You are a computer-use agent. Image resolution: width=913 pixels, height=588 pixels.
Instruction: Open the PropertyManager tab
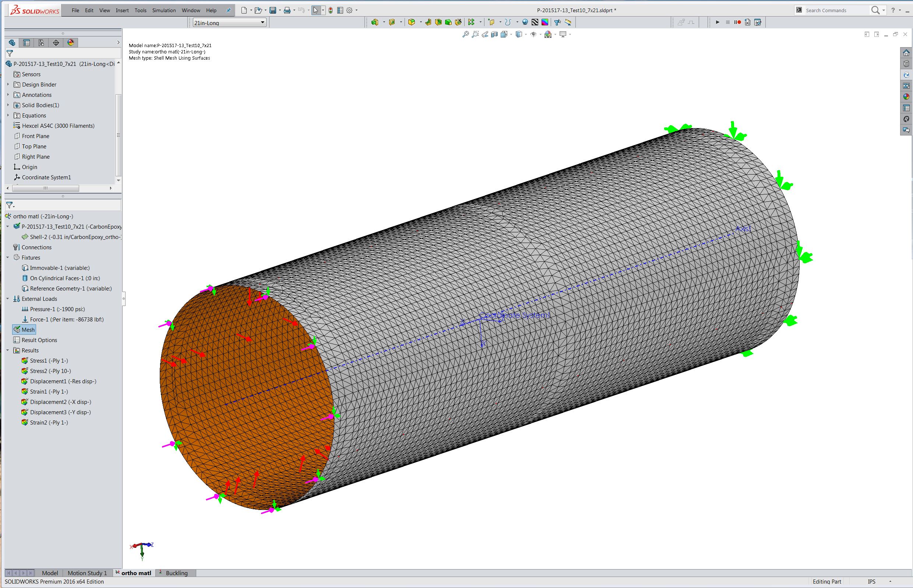(27, 42)
